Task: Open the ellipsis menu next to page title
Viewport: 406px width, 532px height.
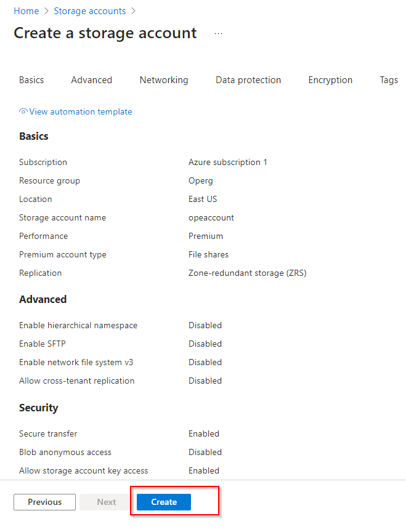Action: pyautogui.click(x=218, y=34)
